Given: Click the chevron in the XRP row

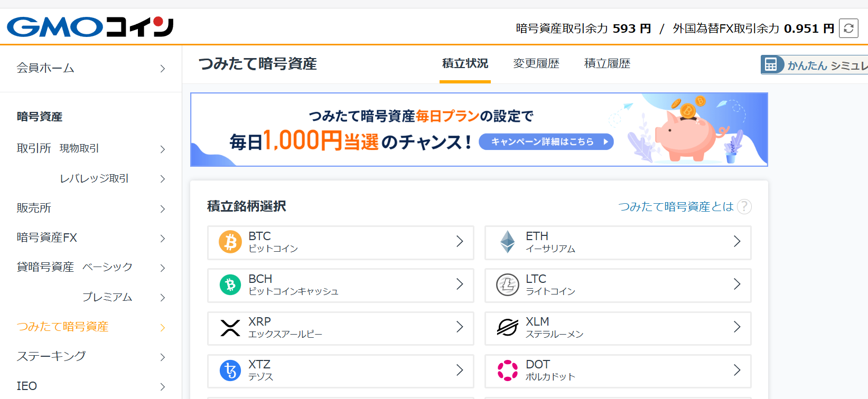Looking at the screenshot, I should 460,327.
